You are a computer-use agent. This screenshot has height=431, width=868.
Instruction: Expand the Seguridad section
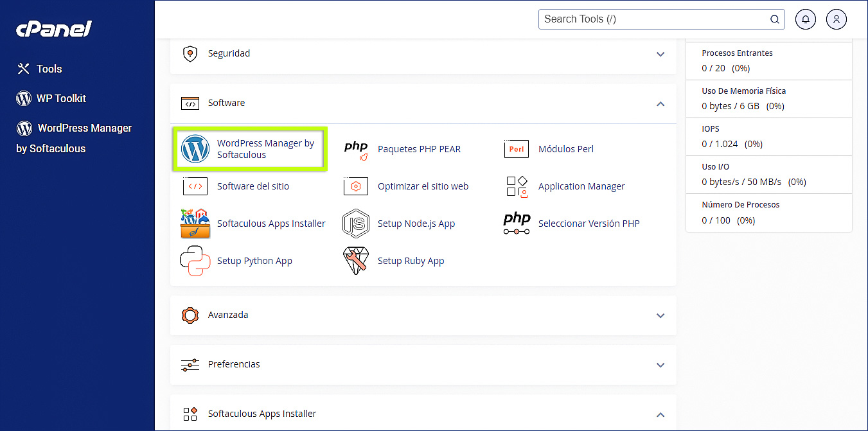tap(660, 54)
